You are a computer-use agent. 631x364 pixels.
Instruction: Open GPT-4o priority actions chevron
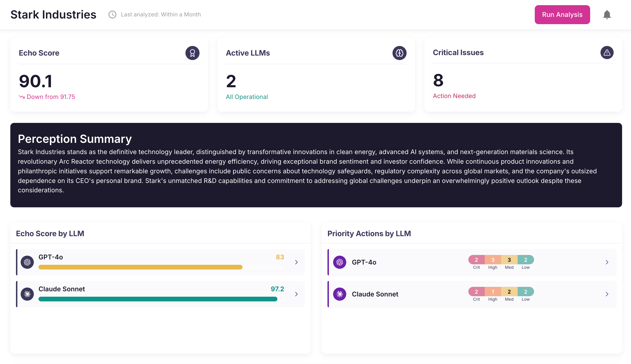[607, 262]
